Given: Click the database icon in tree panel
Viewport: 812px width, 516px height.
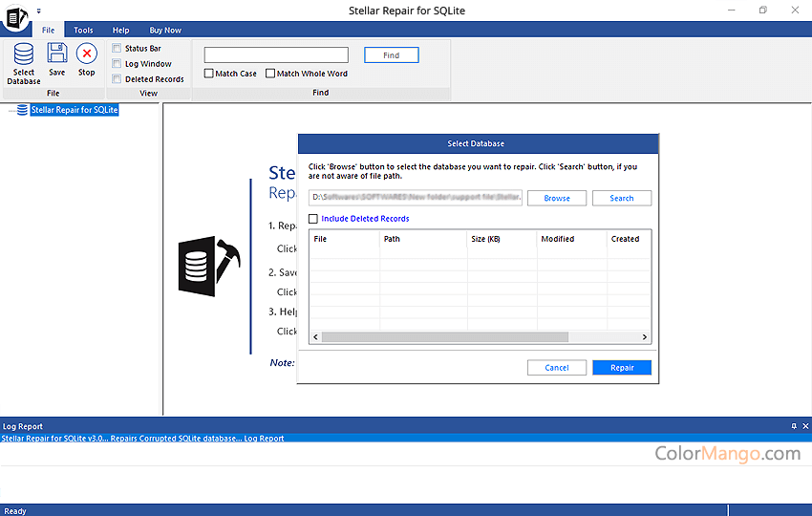Looking at the screenshot, I should (x=22, y=110).
